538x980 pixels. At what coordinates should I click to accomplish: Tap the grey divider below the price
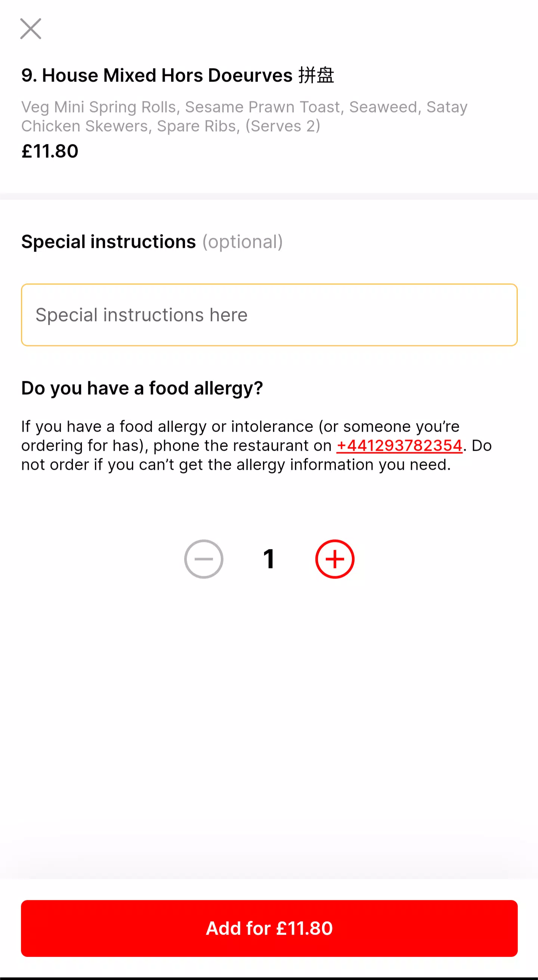pyautogui.click(x=269, y=196)
